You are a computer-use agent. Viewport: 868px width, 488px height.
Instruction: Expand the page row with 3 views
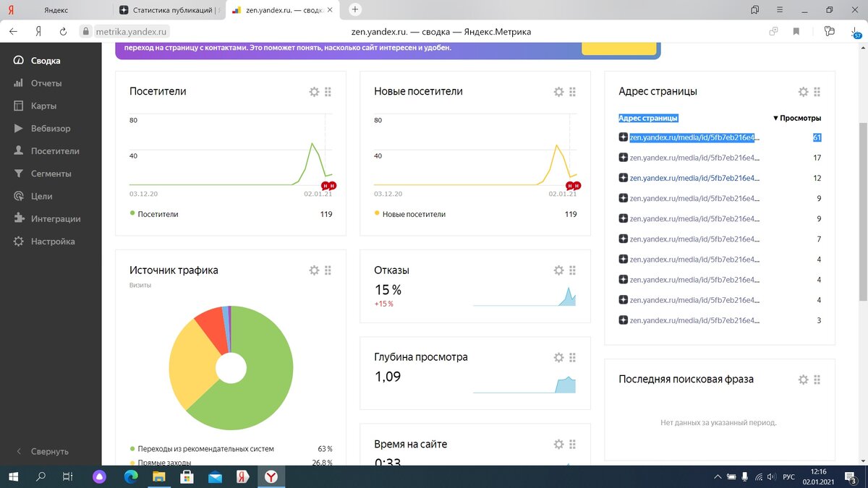pos(623,320)
